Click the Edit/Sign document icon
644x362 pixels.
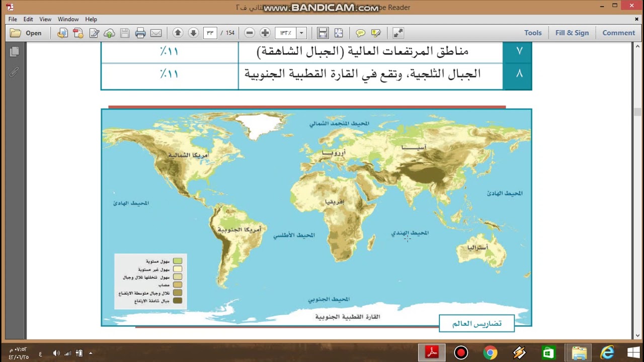[x=94, y=33]
